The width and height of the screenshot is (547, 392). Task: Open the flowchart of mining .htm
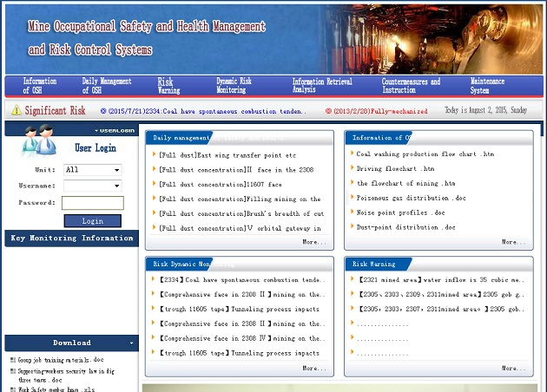(405, 183)
